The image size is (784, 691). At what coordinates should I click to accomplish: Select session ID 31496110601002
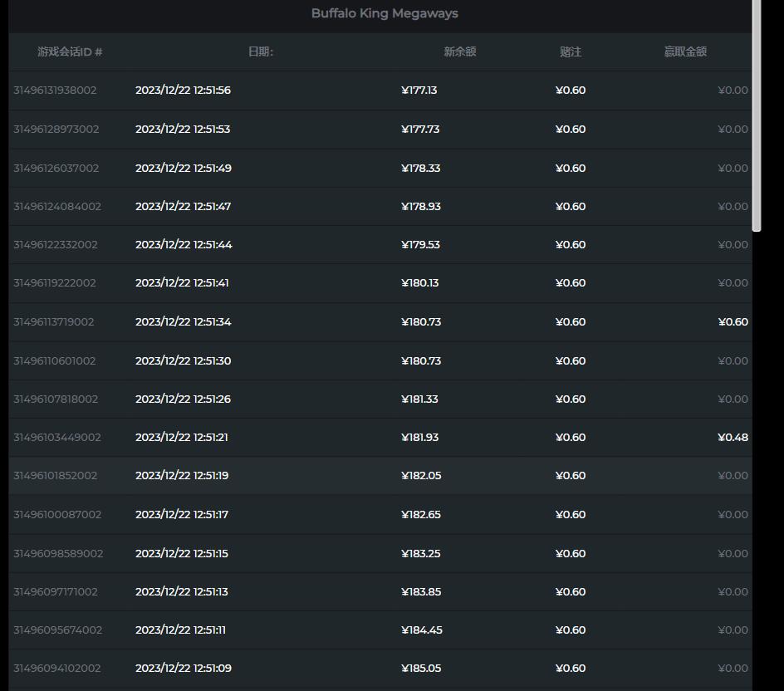coord(55,361)
